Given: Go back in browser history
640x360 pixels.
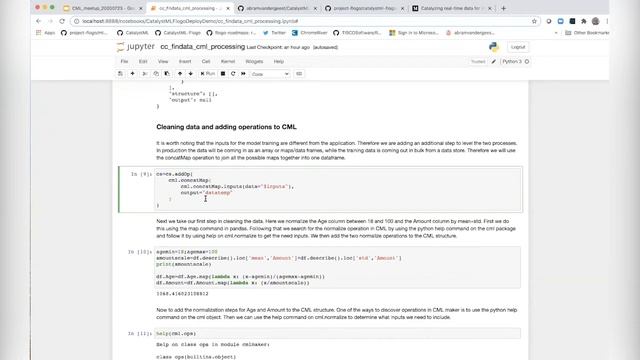Looking at the screenshot, I should pos(39,21).
